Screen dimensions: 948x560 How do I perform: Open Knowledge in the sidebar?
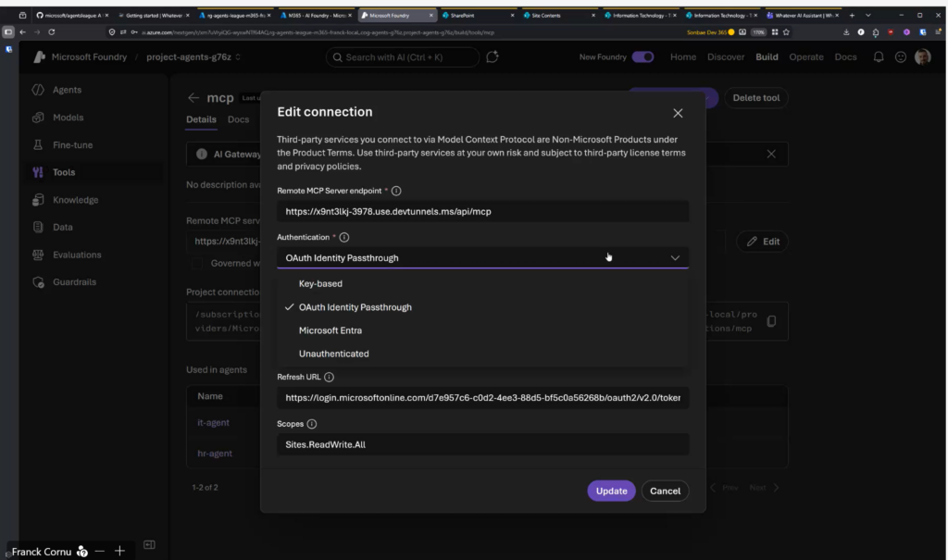(75, 200)
